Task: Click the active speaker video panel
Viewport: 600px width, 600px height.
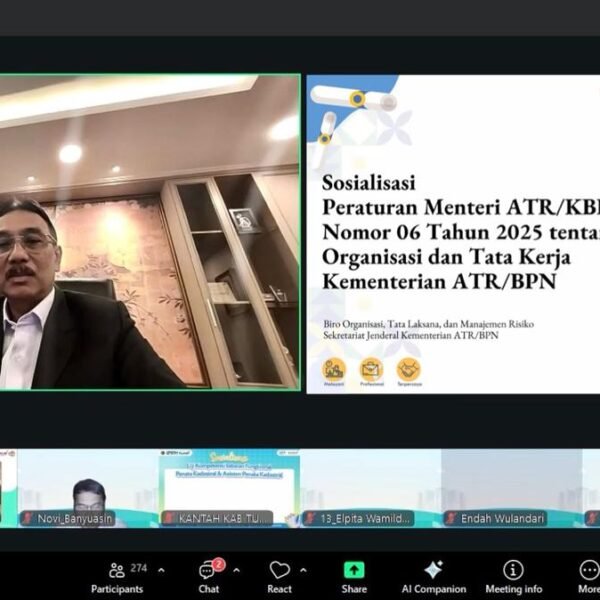Action: [150, 232]
